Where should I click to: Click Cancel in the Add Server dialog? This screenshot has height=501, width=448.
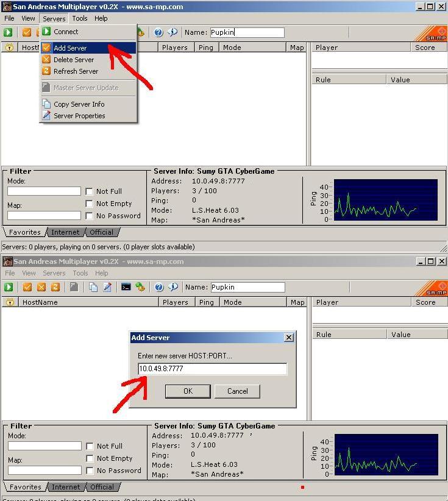(x=237, y=391)
